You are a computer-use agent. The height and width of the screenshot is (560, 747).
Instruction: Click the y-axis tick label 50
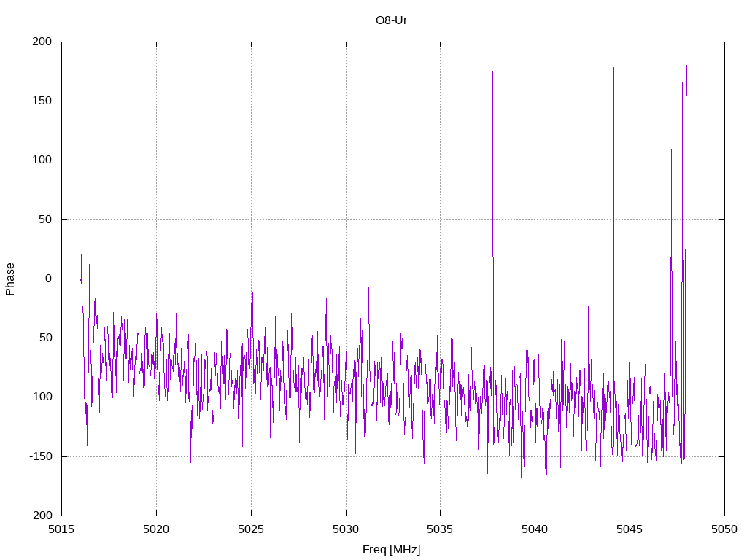pos(45,219)
